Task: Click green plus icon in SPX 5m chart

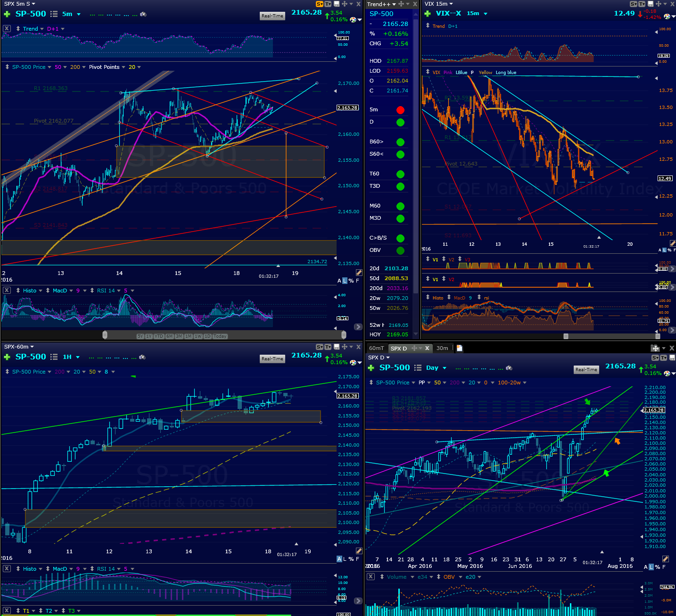Action: [x=7, y=14]
